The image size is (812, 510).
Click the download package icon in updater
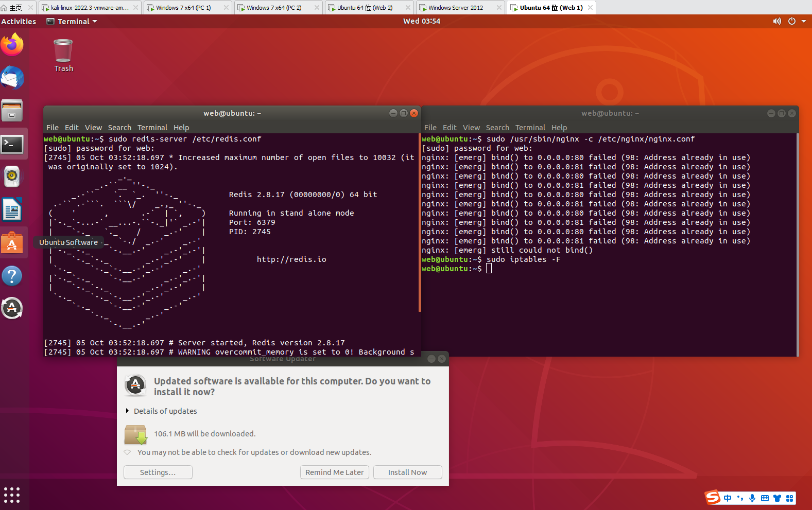pos(135,435)
